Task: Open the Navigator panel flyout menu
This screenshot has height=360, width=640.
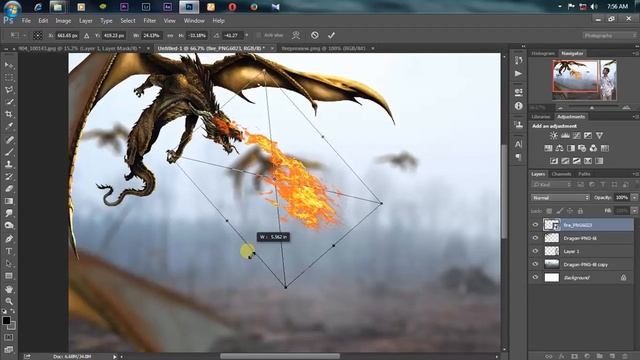Action: [635, 53]
